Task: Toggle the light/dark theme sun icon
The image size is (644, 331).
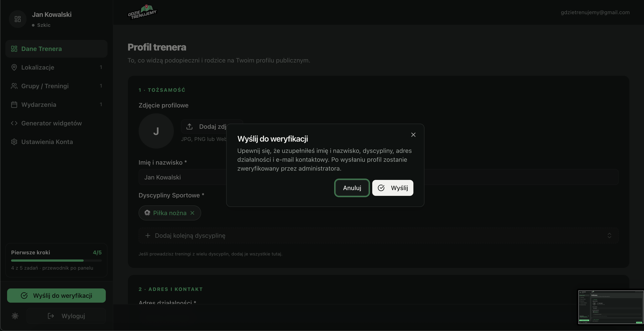Action: [15, 316]
